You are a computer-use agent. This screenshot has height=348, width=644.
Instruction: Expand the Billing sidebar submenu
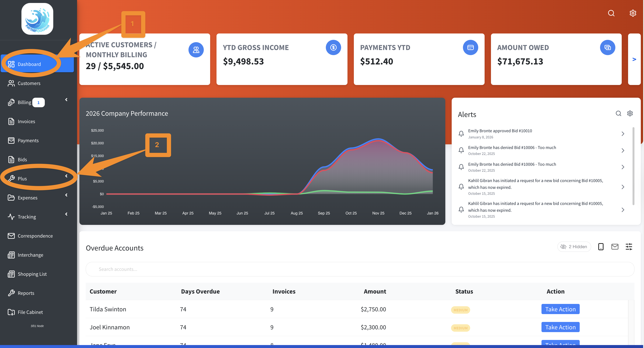click(66, 100)
